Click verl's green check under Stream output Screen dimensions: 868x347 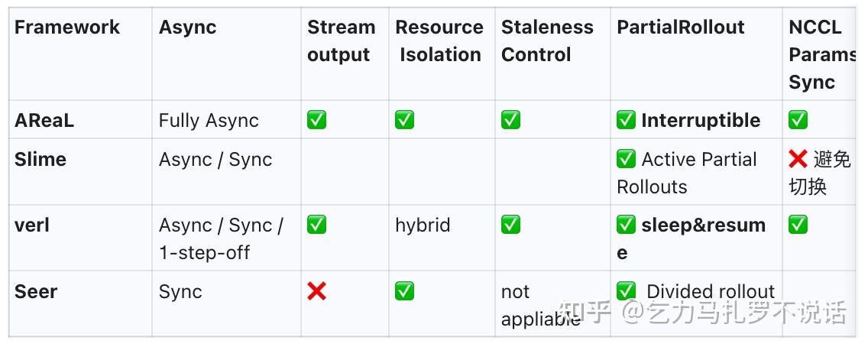[x=316, y=225]
